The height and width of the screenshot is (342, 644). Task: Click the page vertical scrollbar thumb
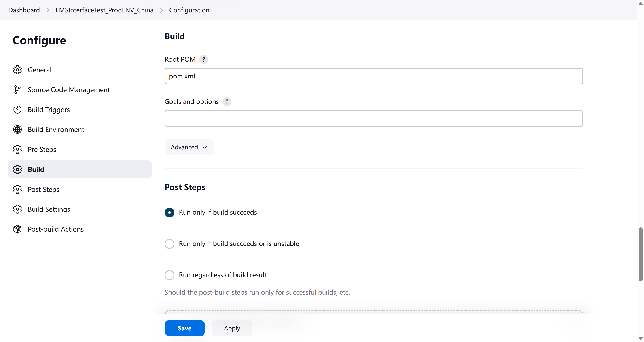(640, 254)
